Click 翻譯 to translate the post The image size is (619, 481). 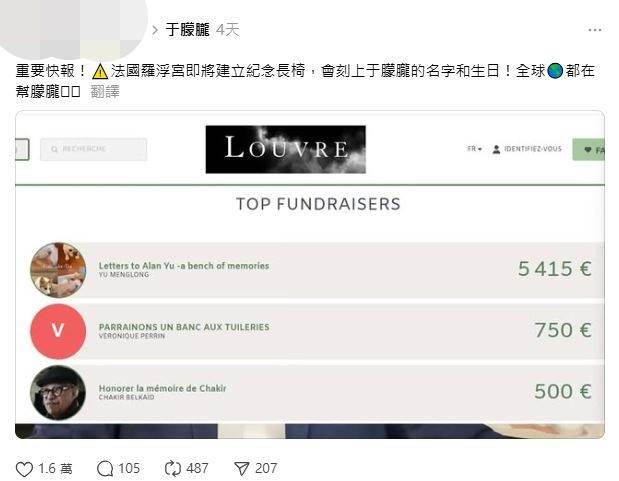click(105, 92)
